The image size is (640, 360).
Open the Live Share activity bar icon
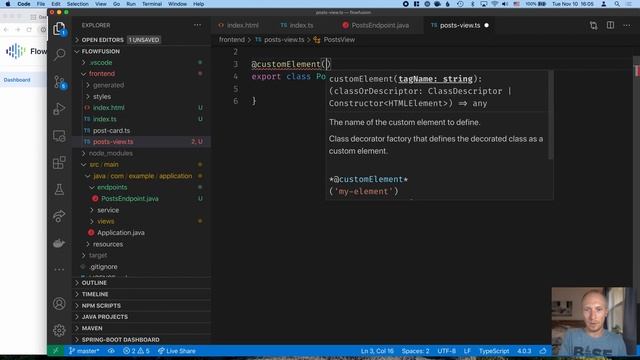pyautogui.click(x=59, y=216)
